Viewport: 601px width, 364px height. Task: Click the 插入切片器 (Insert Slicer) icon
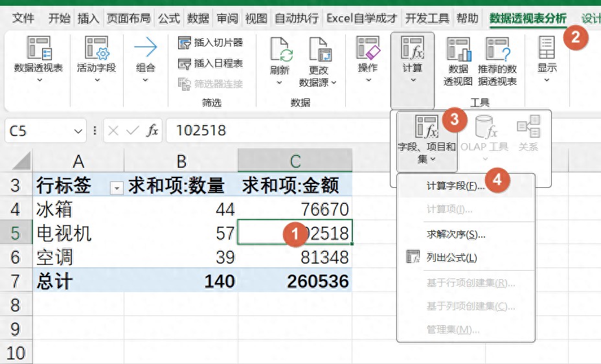click(x=185, y=43)
